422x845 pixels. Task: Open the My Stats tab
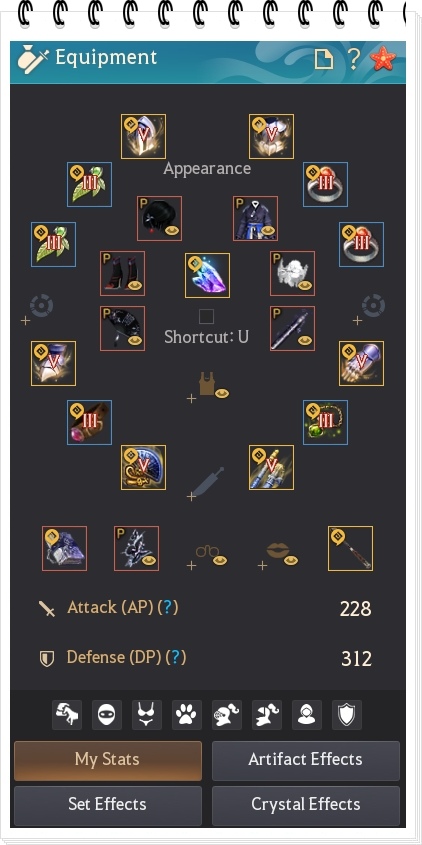pyautogui.click(x=108, y=760)
